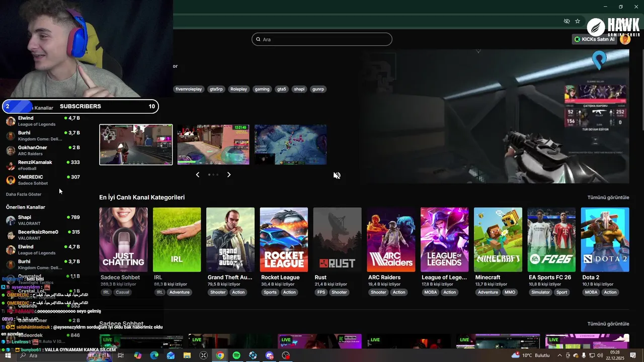Open Windows Start menu
644x362 pixels.
pos(8,355)
